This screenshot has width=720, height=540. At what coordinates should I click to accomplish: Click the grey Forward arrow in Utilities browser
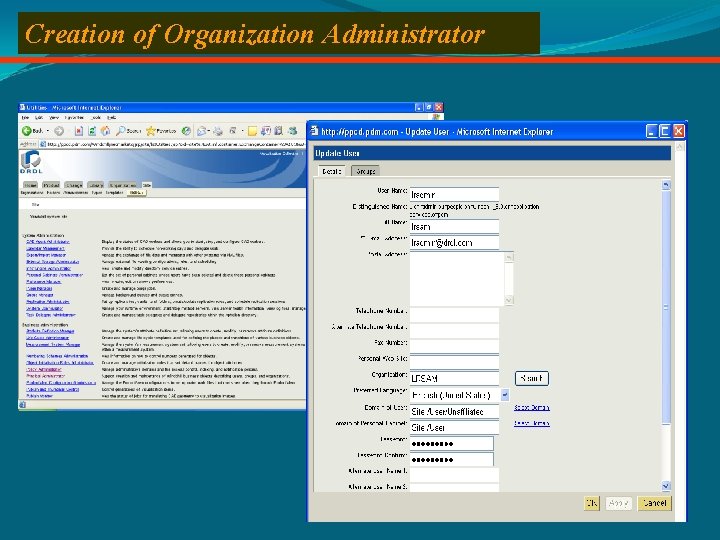59,131
